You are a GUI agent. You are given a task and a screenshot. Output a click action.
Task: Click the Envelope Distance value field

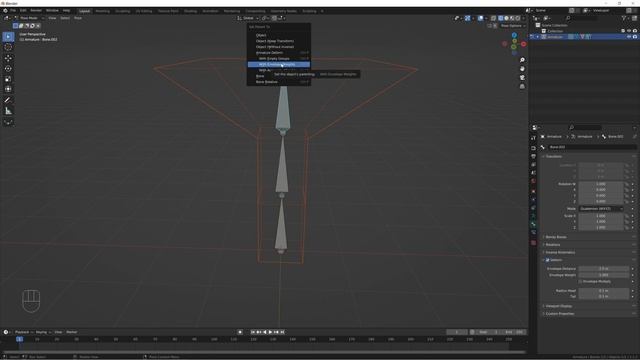(x=604, y=269)
